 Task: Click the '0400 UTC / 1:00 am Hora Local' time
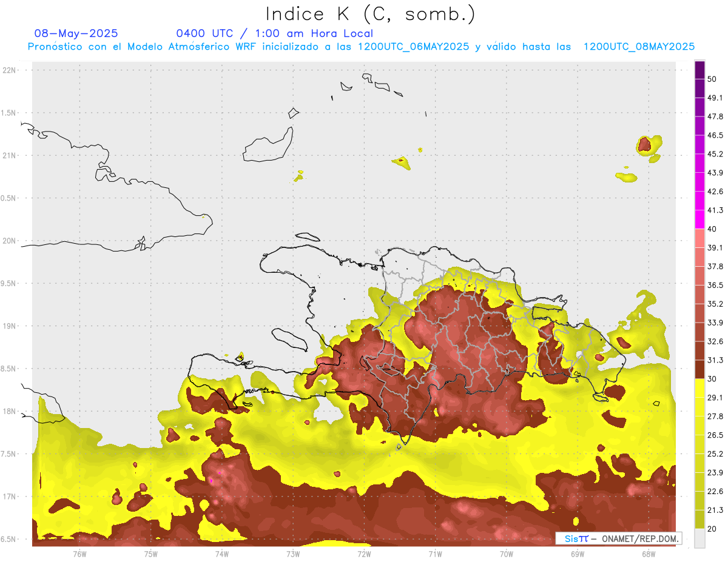click(x=274, y=33)
